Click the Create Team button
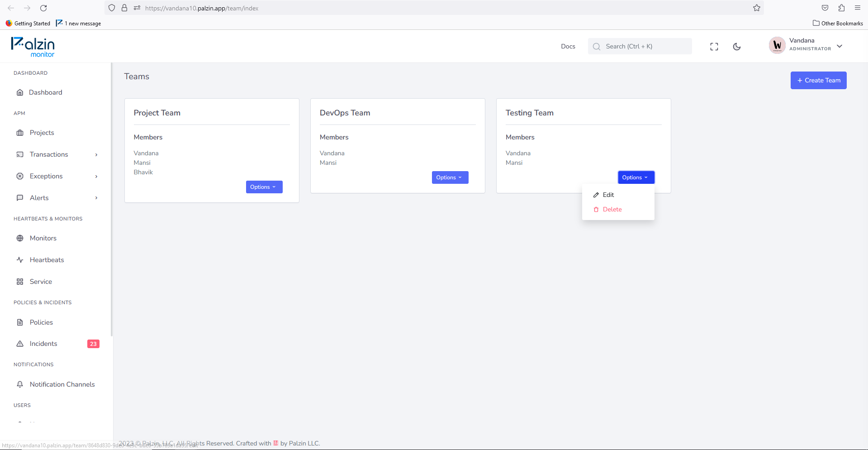This screenshot has height=450, width=868. coord(818,80)
